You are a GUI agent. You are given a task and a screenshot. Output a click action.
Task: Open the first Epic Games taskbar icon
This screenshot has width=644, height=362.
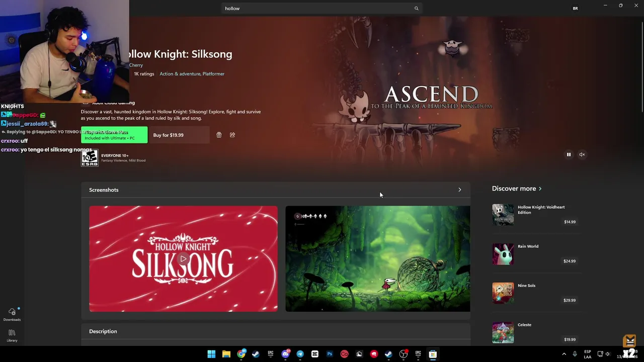point(271,354)
